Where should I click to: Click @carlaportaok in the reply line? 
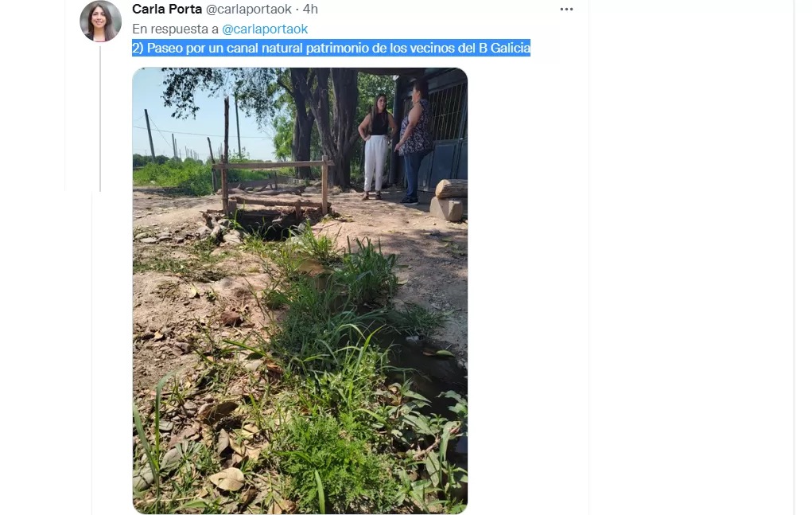click(266, 28)
